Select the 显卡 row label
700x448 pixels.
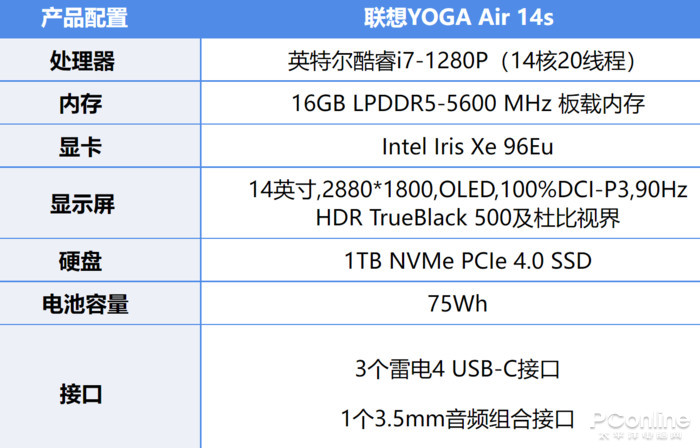click(81, 147)
